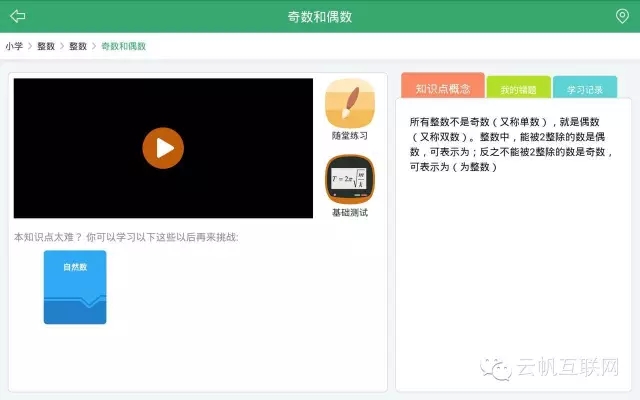Launch the 基础测试 blackboard icon
The image size is (640, 400).
click(350, 180)
